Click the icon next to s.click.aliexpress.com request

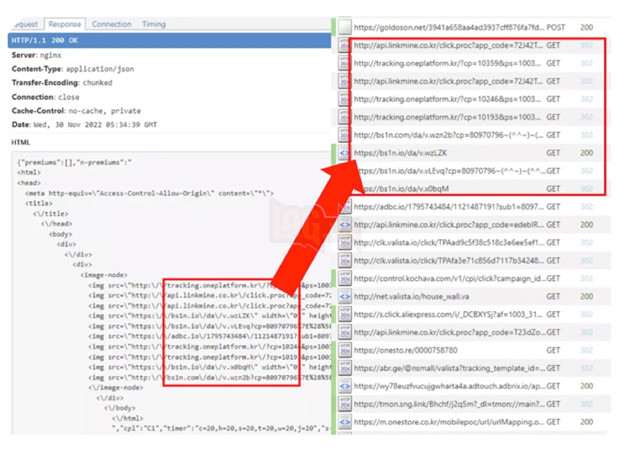[344, 314]
